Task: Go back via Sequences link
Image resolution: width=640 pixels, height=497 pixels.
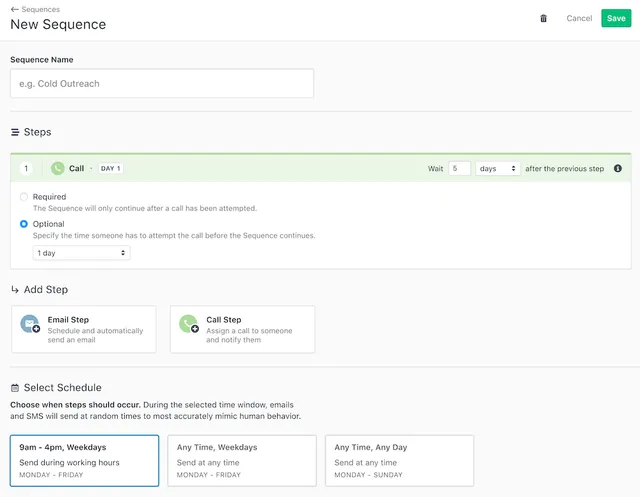Action: coord(40,9)
